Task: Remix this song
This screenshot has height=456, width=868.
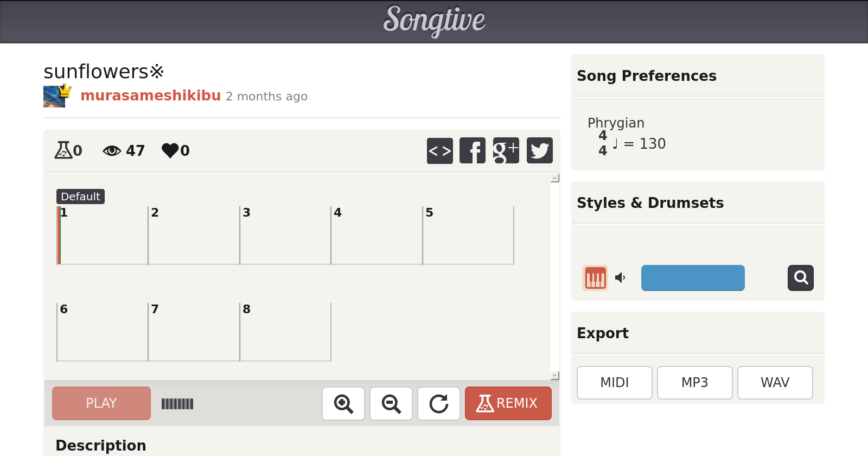Action: click(x=508, y=403)
